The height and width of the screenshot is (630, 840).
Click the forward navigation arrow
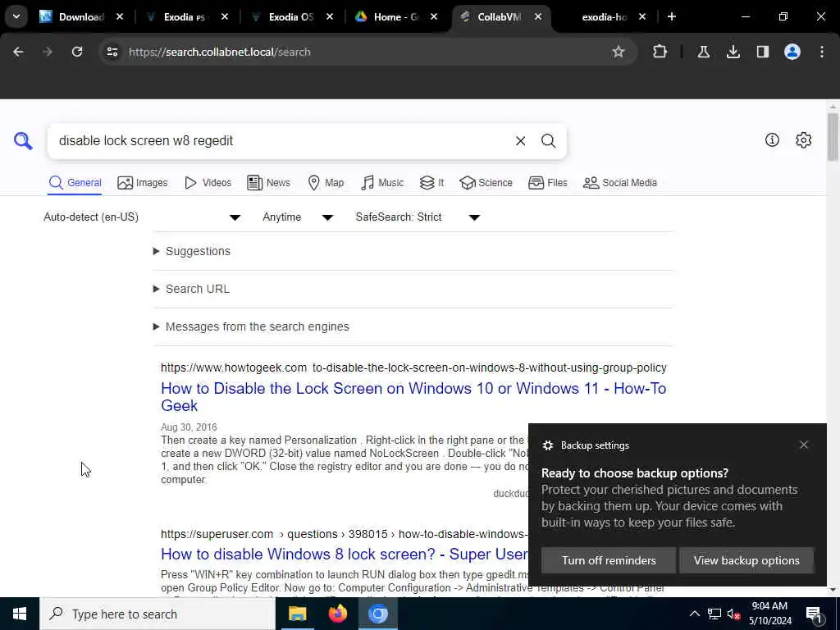coord(47,52)
